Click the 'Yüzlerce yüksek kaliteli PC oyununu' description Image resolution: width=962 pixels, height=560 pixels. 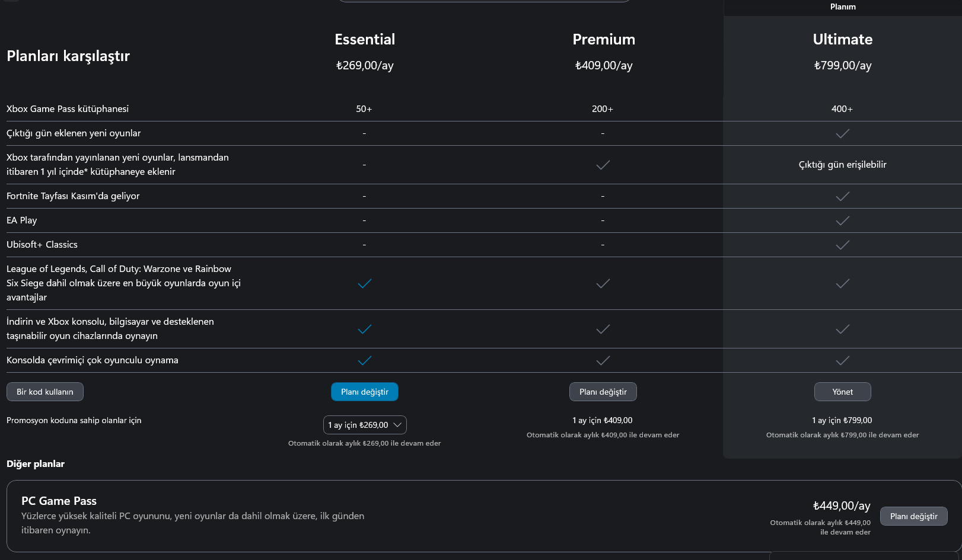(x=193, y=523)
